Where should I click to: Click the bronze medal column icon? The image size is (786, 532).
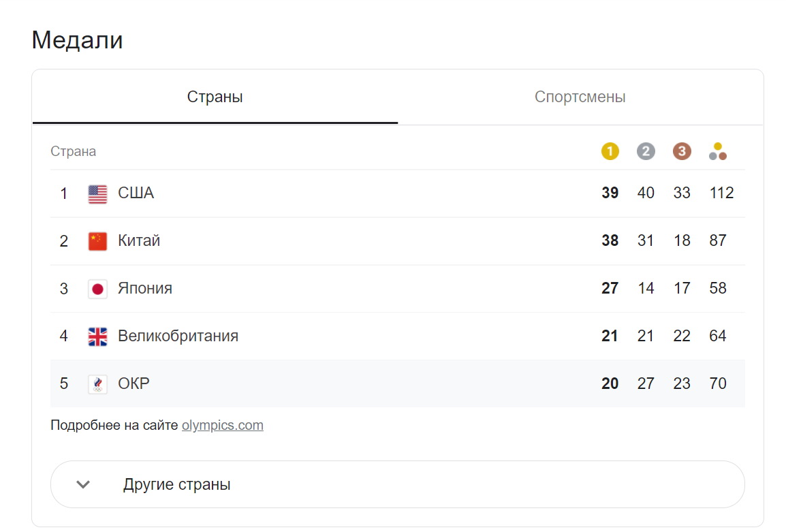(682, 151)
